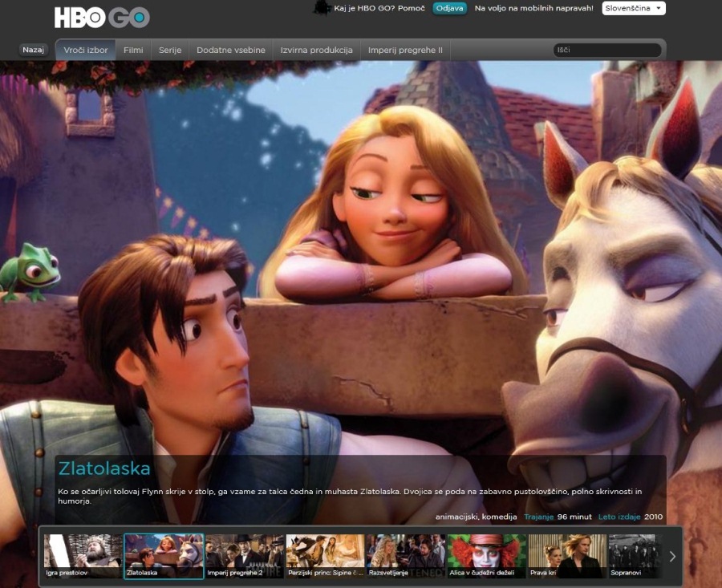Open the Izvirna produkcija tab
Image resolution: width=722 pixels, height=588 pixels.
tap(316, 50)
